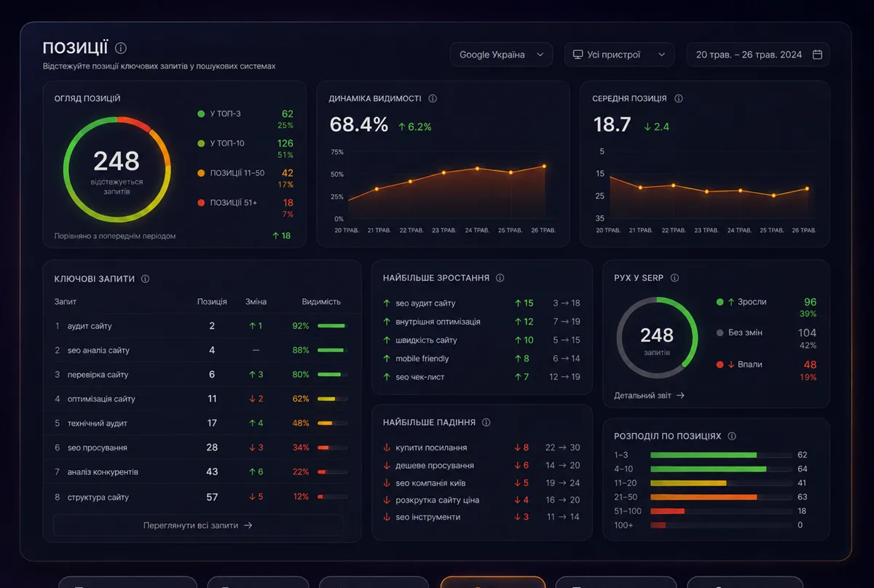Screen dimensions: 874x588
Task: Open Детальний звіт link
Action: tap(650, 395)
